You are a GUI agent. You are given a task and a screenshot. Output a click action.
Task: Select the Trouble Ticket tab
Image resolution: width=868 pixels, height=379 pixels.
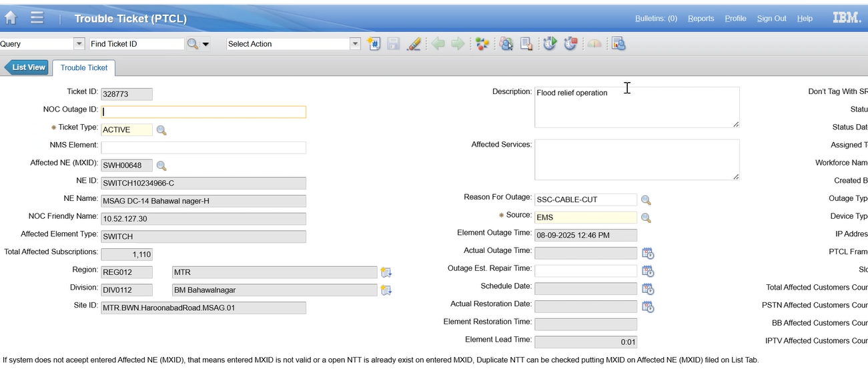point(84,68)
